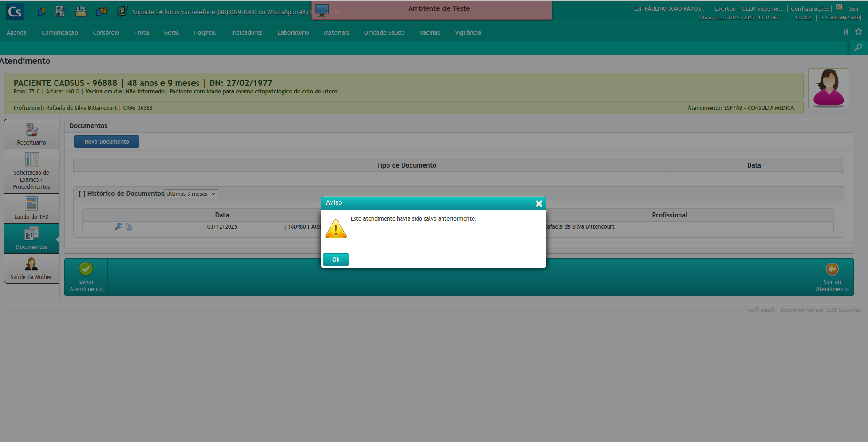Open the Últimos 3 meses dropdown
This screenshot has height=442, width=868.
[191, 194]
